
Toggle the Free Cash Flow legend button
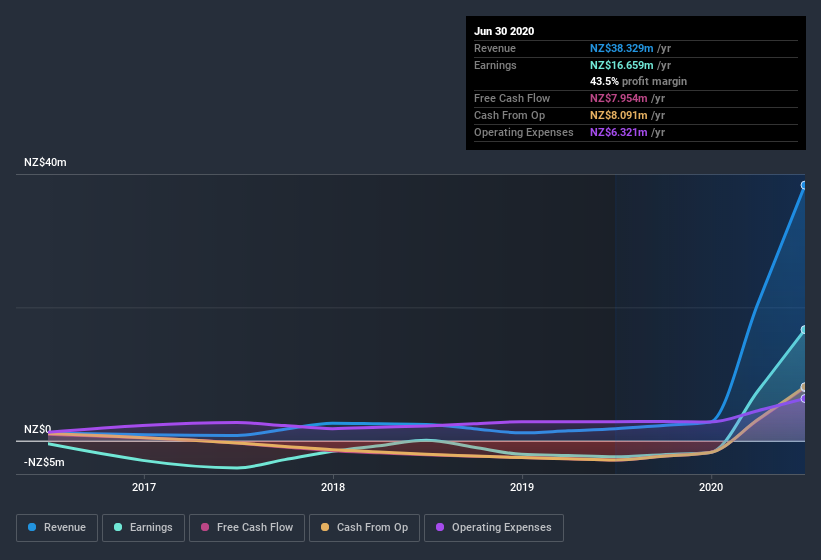pos(247,528)
